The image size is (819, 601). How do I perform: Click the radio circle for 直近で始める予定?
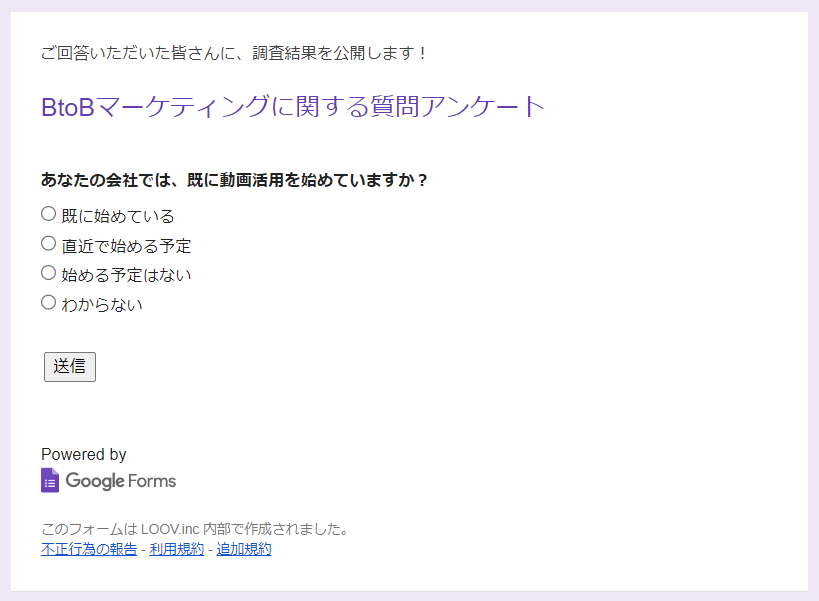48,242
